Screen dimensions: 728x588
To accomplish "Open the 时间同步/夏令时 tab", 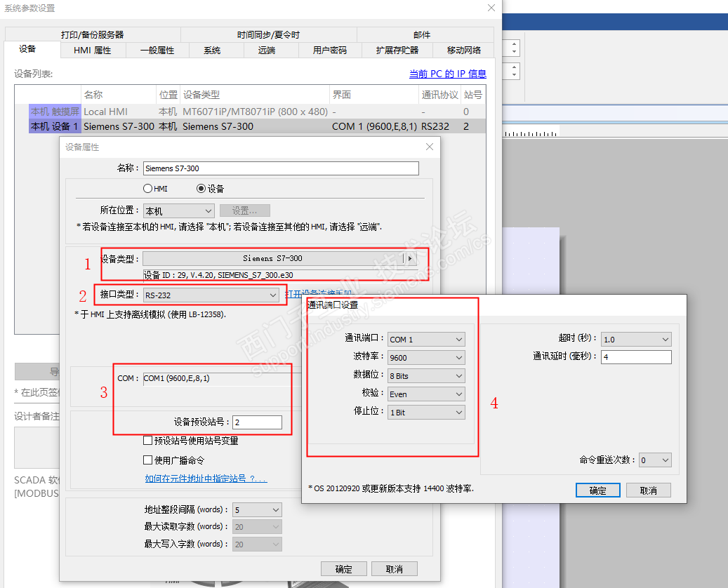I will 268,35.
